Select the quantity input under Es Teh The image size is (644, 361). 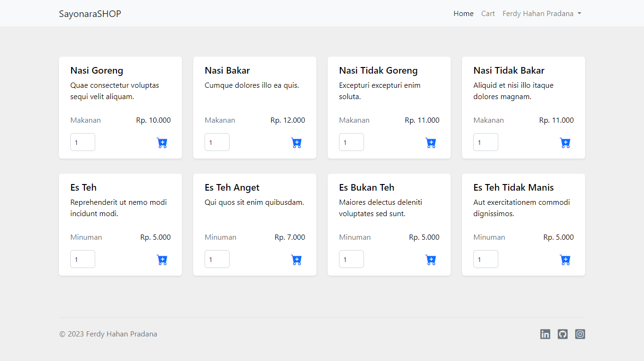(x=83, y=259)
